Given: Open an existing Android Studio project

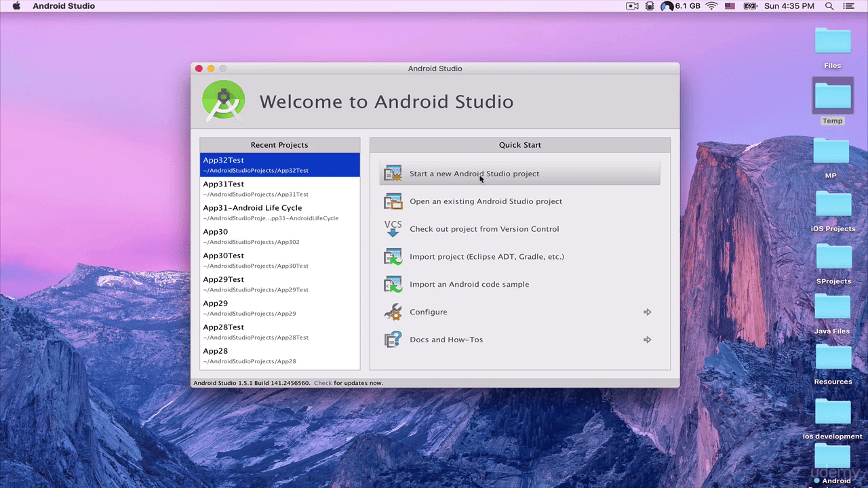Looking at the screenshot, I should [x=519, y=201].
